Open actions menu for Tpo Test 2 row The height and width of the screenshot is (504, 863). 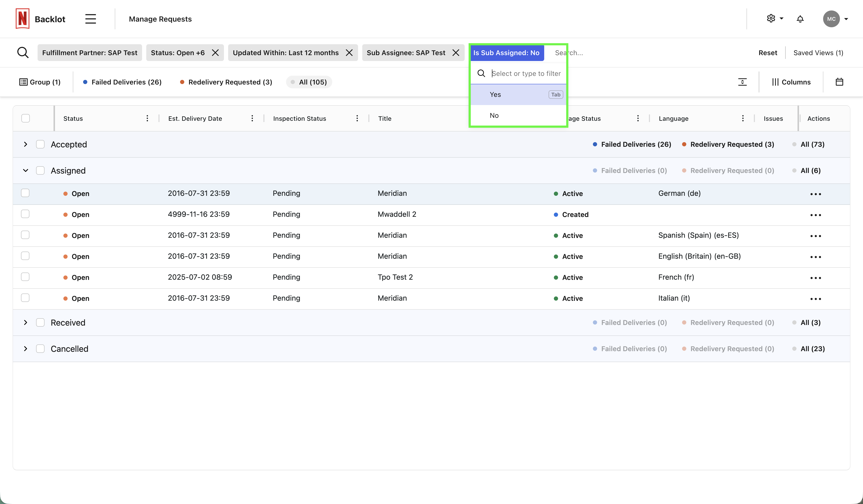point(815,278)
